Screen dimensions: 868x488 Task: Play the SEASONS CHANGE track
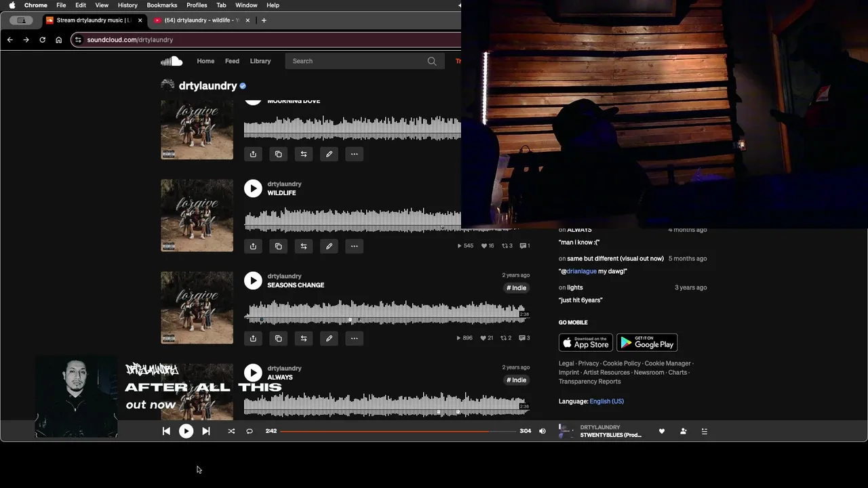click(x=253, y=281)
